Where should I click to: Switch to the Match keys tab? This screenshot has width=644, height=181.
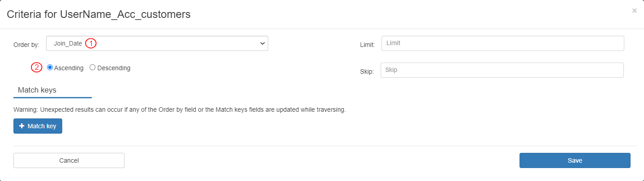coord(37,90)
